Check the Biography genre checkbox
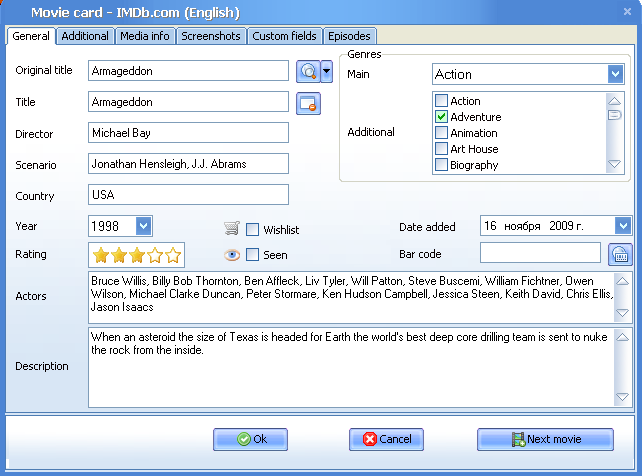The width and height of the screenshot is (642, 476). click(x=441, y=165)
